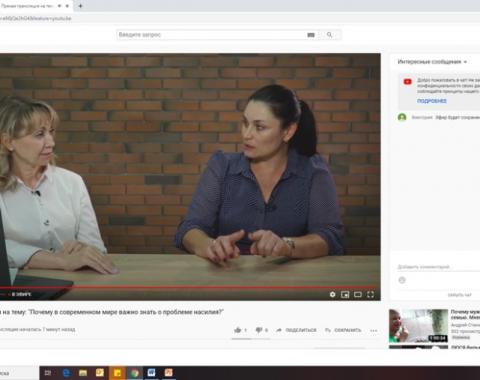This screenshot has width=480, height=380.
Task: Click the green user avatar in chat
Action: (x=402, y=117)
